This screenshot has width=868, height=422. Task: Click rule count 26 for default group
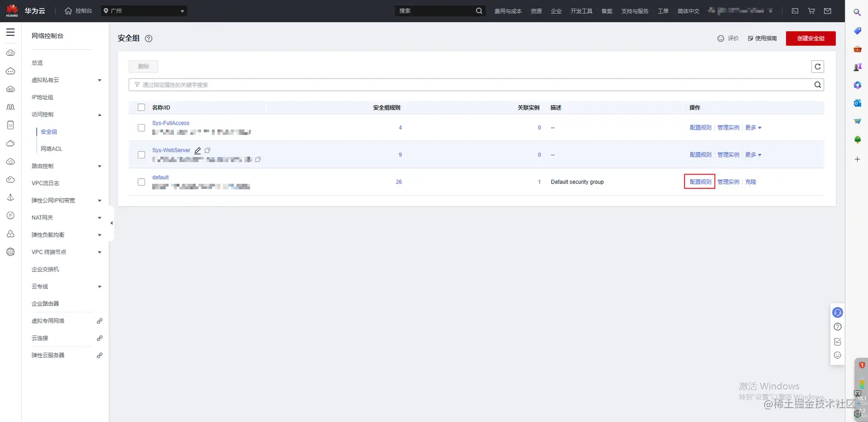click(398, 182)
